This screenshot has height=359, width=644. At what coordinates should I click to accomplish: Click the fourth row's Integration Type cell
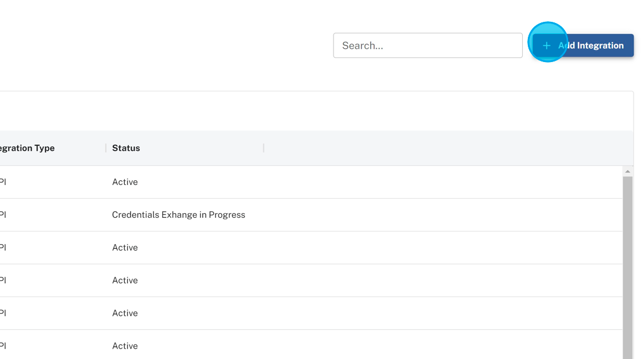(3, 280)
